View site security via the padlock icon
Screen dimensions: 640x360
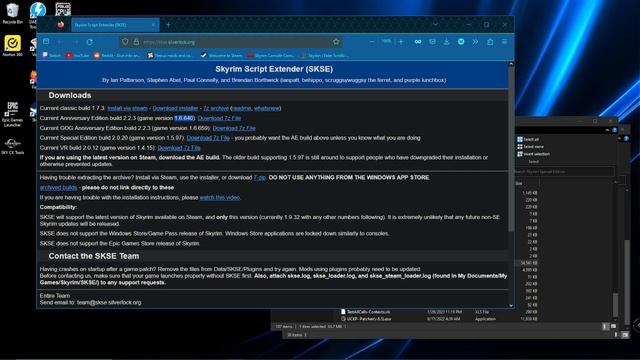136,42
